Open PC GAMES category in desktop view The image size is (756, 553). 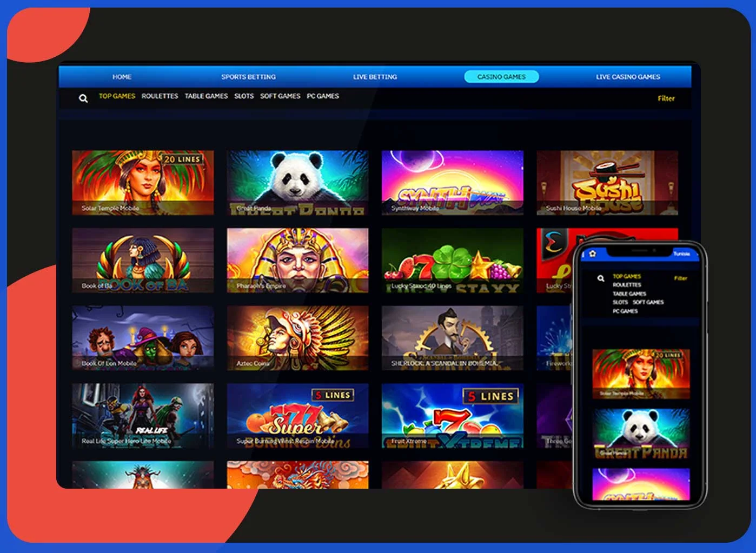click(x=323, y=96)
